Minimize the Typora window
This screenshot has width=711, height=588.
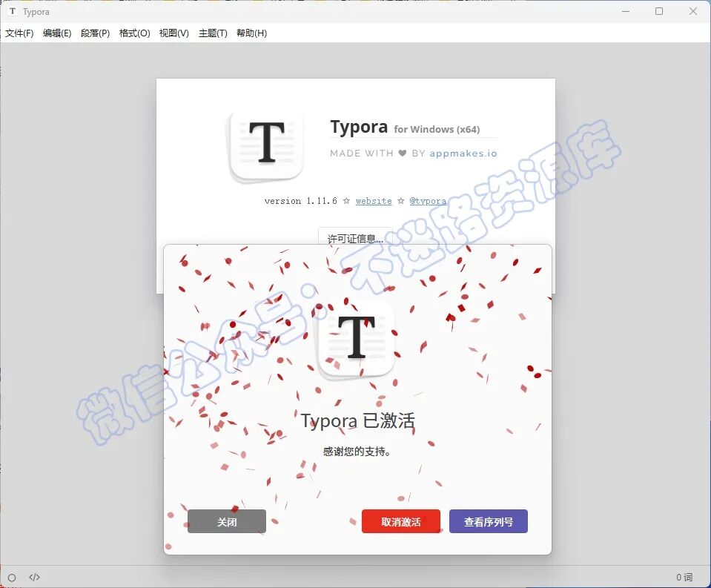coord(626,11)
